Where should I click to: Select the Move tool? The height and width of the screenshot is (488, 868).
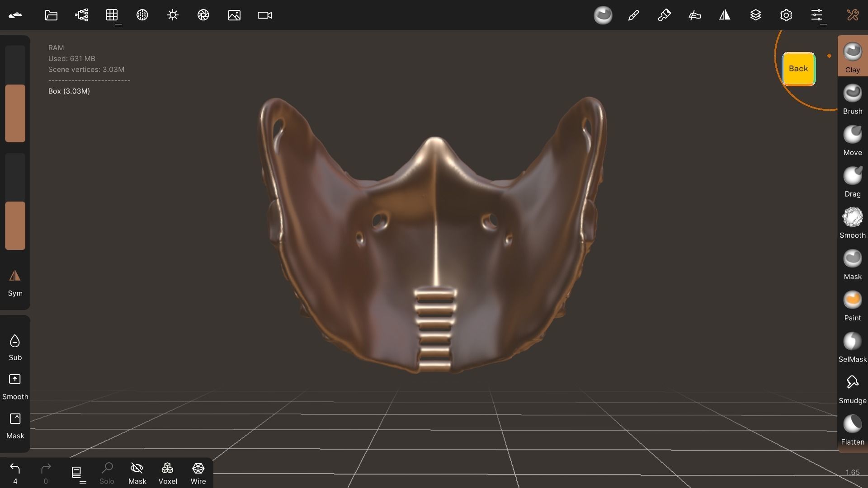[x=853, y=140]
